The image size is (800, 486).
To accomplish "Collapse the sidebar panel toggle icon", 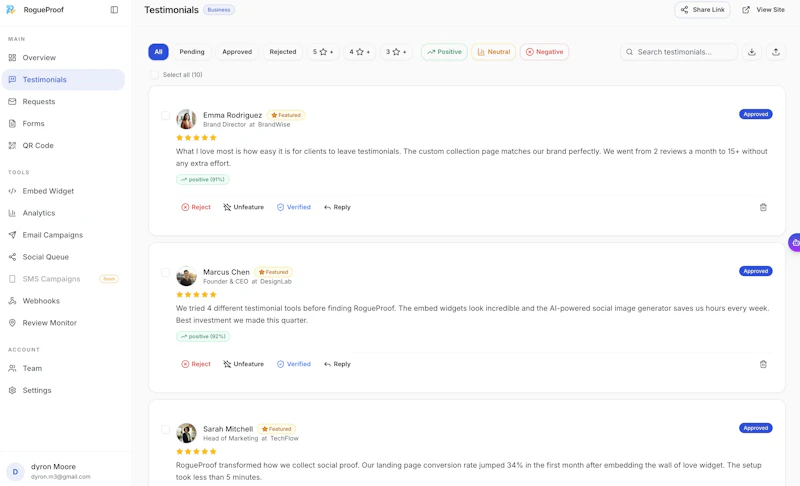I will [114, 10].
